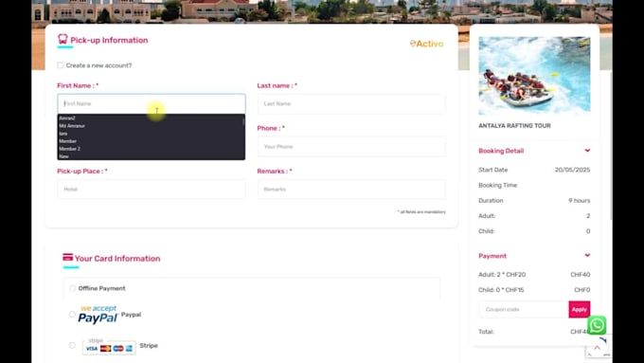The height and width of the screenshot is (363, 644).
Task: Click the suggestion list scrollbar
Action: (243, 121)
